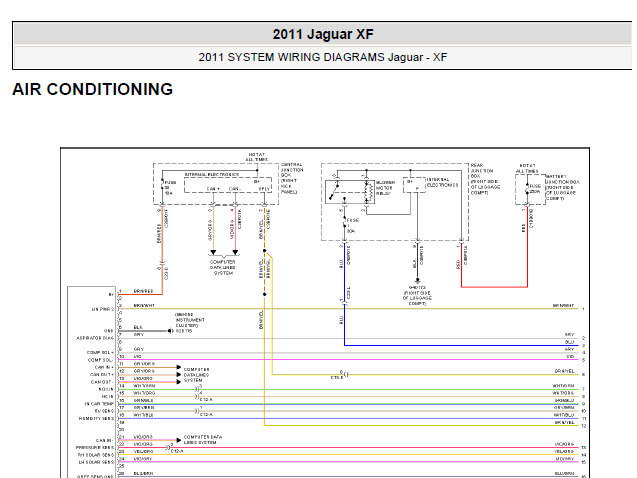This screenshot has height=478, width=637.
Task: Click the 'VIO' wire label at pin 10
Action: click(137, 357)
